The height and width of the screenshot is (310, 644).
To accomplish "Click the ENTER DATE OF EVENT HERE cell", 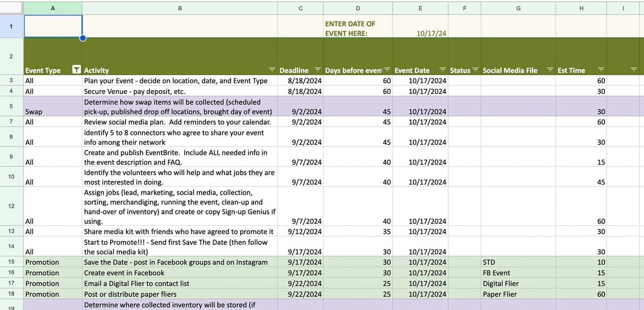I will click(x=358, y=27).
